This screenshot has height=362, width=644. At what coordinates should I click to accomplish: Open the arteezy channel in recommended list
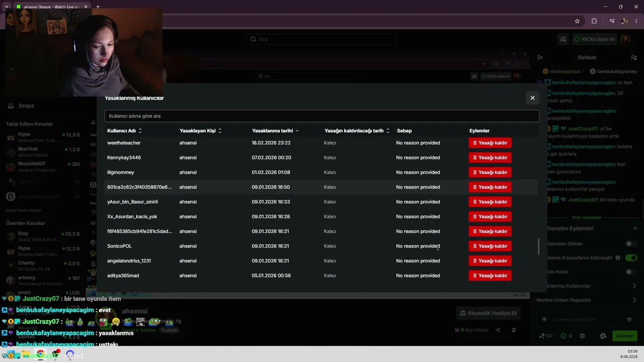(x=43, y=280)
